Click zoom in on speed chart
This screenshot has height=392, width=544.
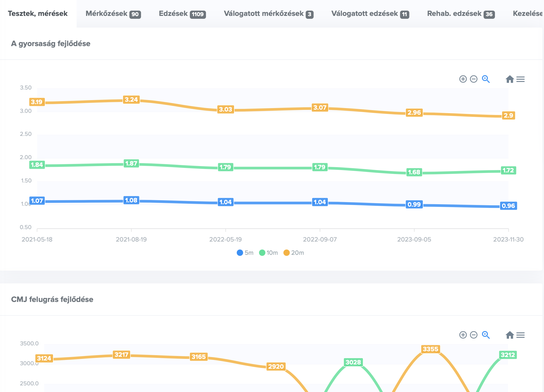pyautogui.click(x=463, y=79)
